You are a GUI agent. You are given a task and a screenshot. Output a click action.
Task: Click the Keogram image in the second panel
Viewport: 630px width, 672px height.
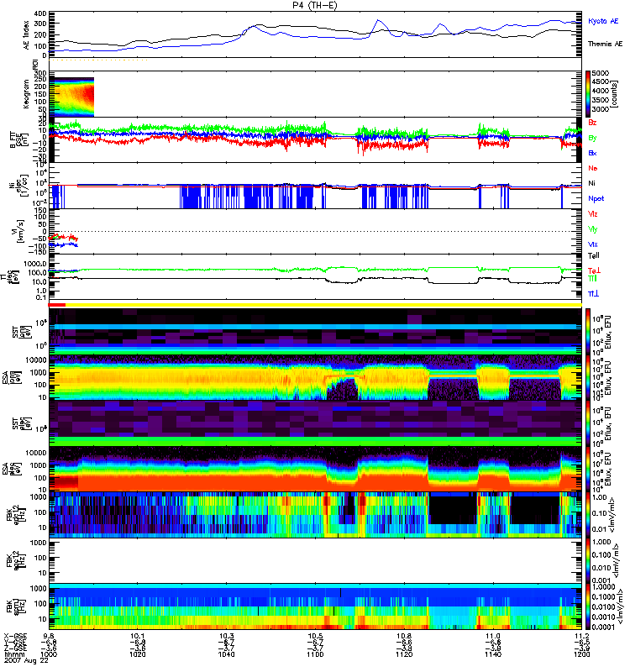coord(71,97)
